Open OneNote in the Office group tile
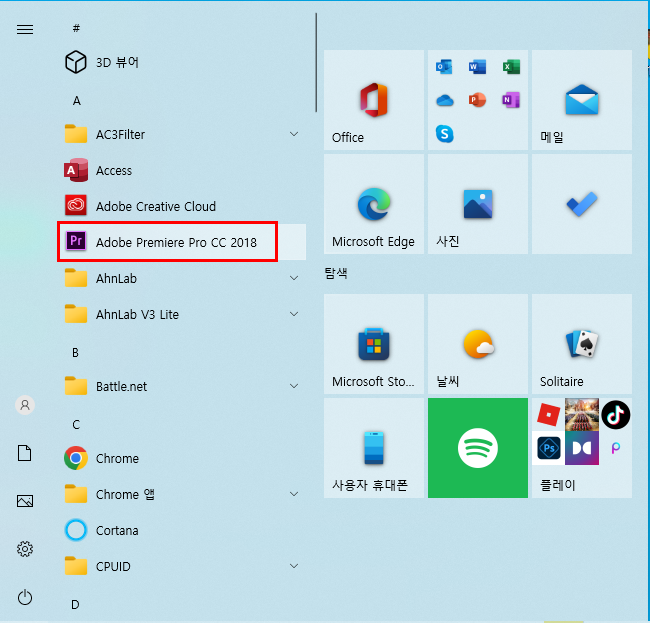 pos(511,100)
